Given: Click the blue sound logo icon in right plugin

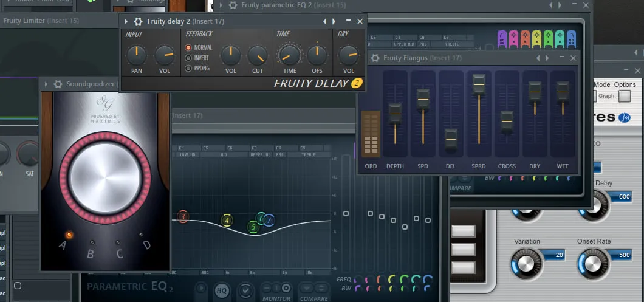Looking at the screenshot, I should tap(625, 117).
